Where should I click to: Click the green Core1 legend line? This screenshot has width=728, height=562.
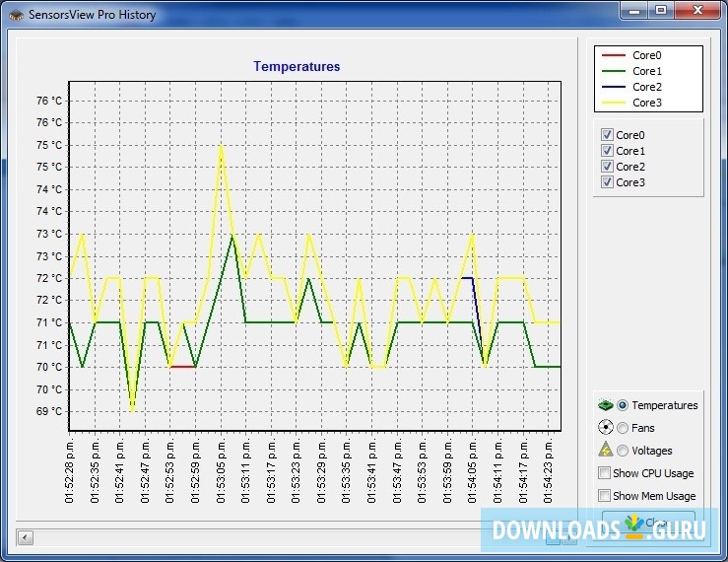point(614,71)
